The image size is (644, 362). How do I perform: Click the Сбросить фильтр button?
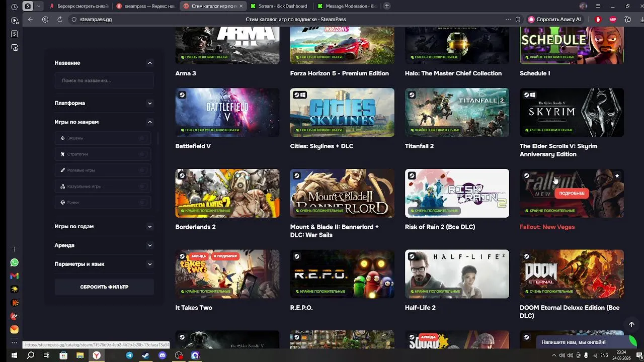pyautogui.click(x=104, y=287)
